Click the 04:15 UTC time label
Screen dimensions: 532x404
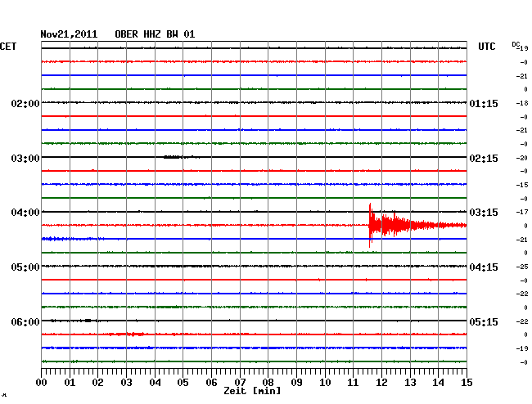tap(484, 267)
